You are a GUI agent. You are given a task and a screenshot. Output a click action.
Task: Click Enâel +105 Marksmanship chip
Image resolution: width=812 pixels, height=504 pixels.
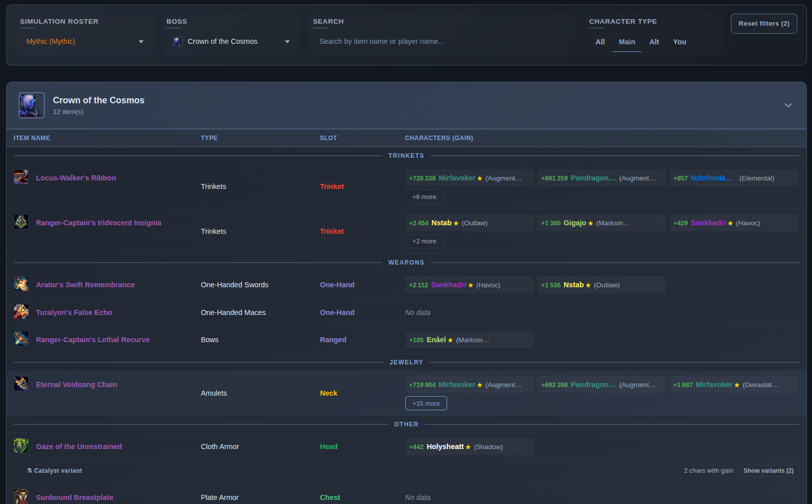tap(469, 340)
